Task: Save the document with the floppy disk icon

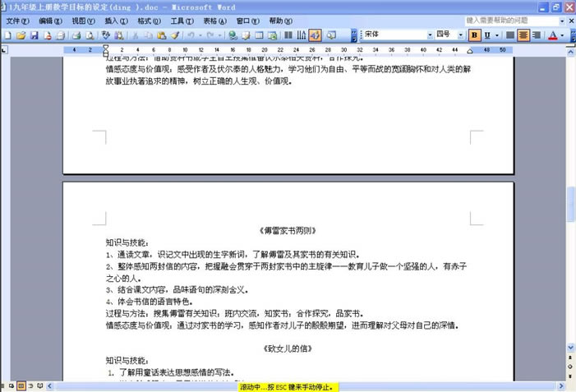Action: [x=35, y=35]
